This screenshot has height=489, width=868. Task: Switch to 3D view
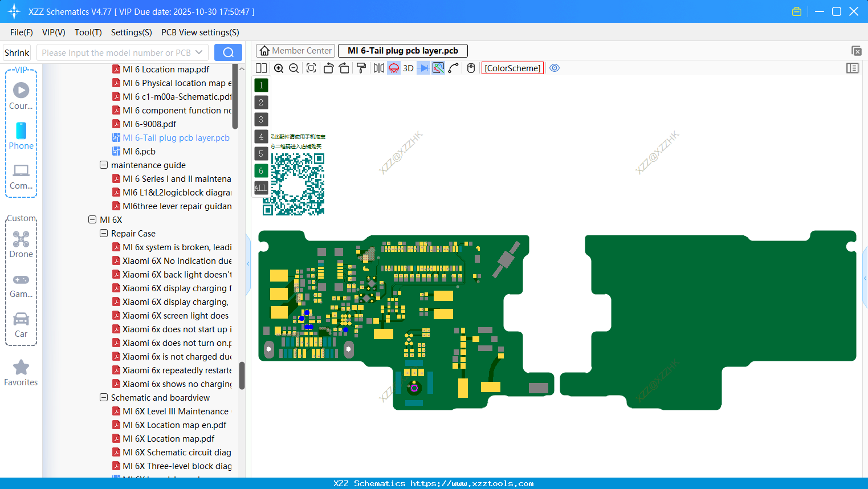(408, 68)
